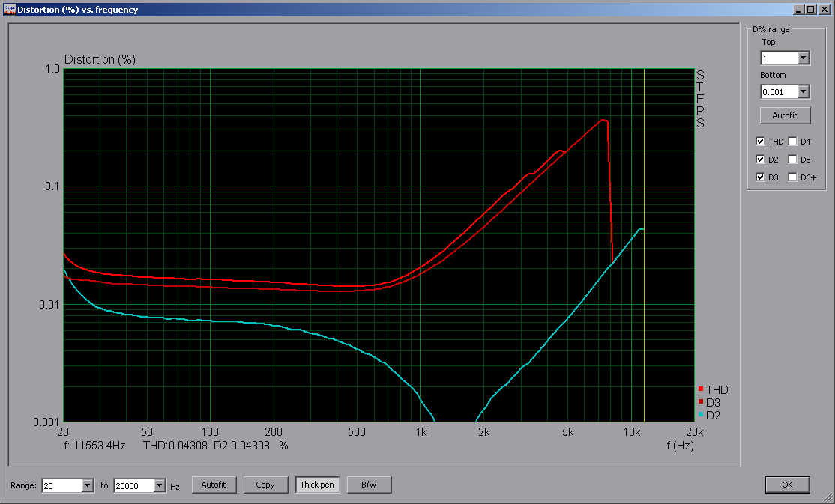Expand the Range start frequency dropdown
The height and width of the screenshot is (504, 835).
click(87, 485)
